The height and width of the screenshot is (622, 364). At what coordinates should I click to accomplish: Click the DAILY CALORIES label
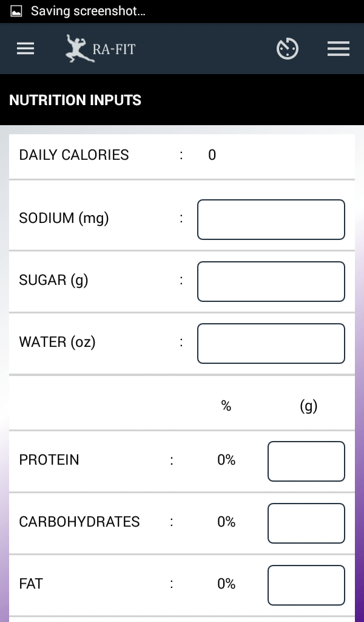coord(74,155)
